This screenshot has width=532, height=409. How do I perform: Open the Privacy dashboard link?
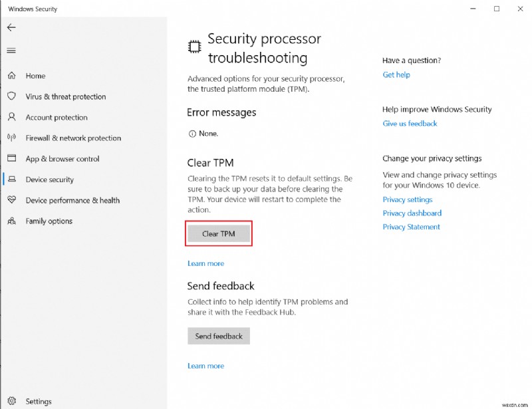pyautogui.click(x=410, y=213)
